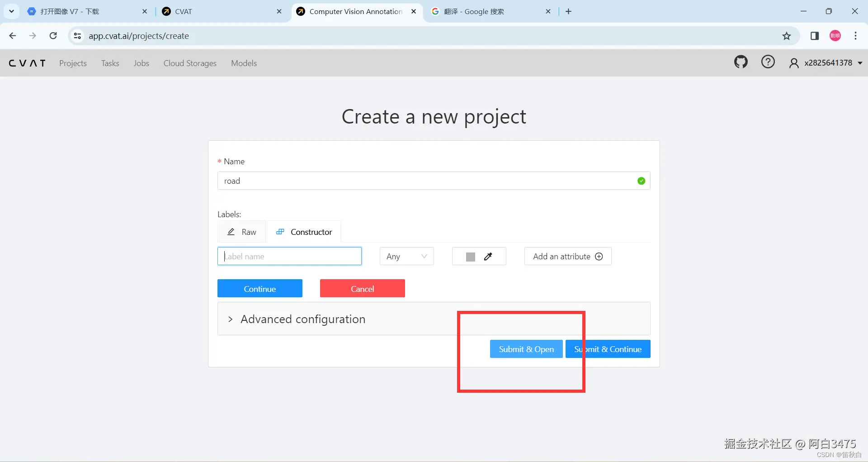Go to Tasks page
Image resolution: width=868 pixels, height=462 pixels.
tap(110, 63)
